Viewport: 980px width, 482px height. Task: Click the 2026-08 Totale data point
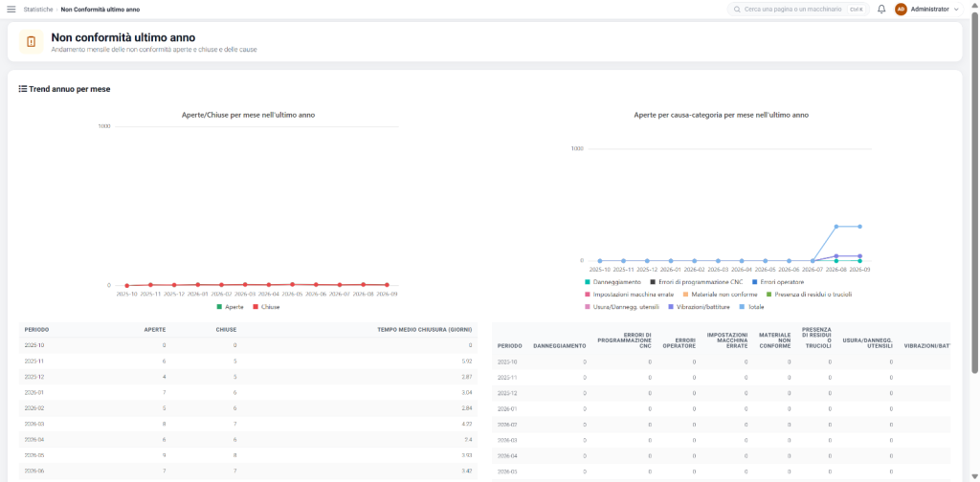click(835, 226)
